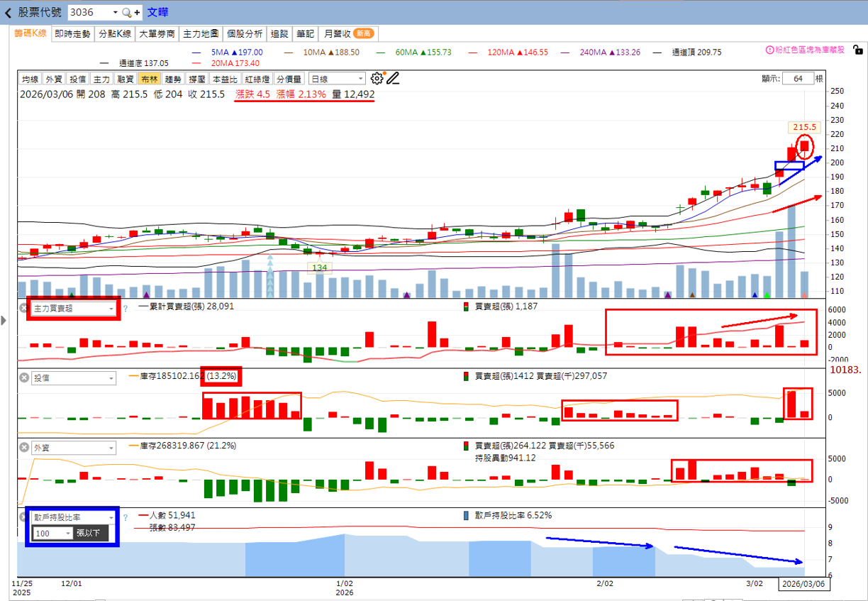Click the 買賣超 red-green swatch in 投信 panel
This screenshot has width=868, height=601.
point(465,376)
